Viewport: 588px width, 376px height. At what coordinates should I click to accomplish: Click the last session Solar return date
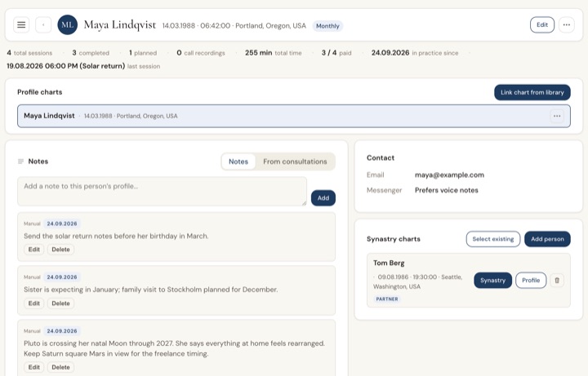(83, 66)
